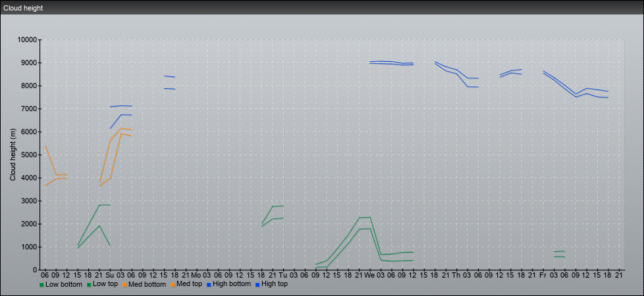Screen dimensions: 644x296
Task: Select the We day label on x-axis
Action: coord(369,275)
